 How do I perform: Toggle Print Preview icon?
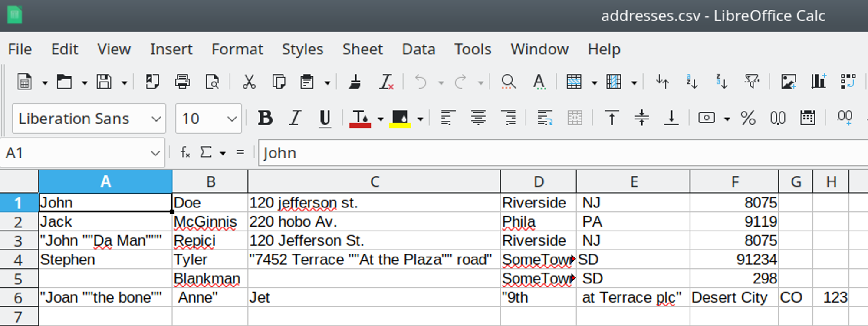coord(212,82)
